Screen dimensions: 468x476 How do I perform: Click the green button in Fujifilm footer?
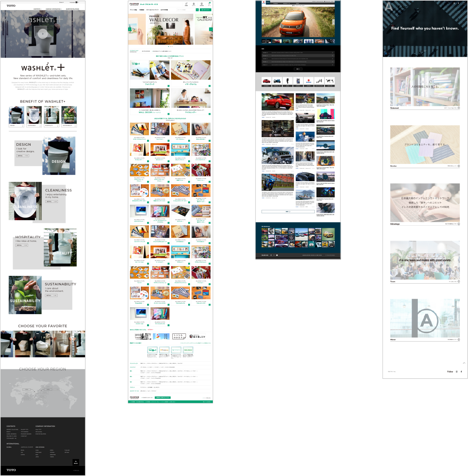pos(163,398)
